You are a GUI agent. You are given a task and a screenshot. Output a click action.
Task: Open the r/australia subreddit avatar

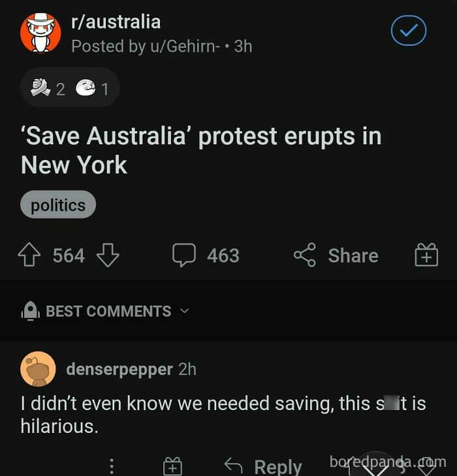(x=40, y=33)
